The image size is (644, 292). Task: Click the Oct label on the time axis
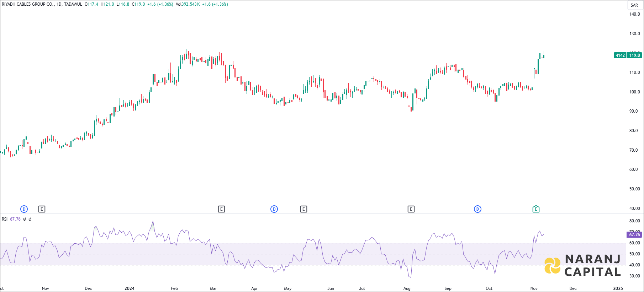(489, 288)
